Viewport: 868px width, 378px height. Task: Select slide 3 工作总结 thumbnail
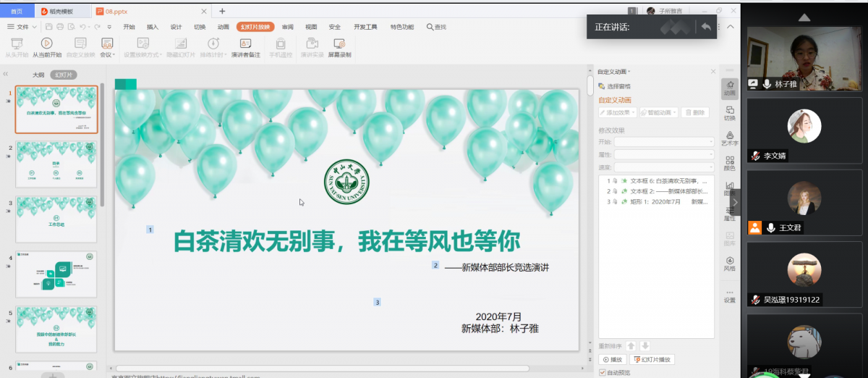pos(56,219)
